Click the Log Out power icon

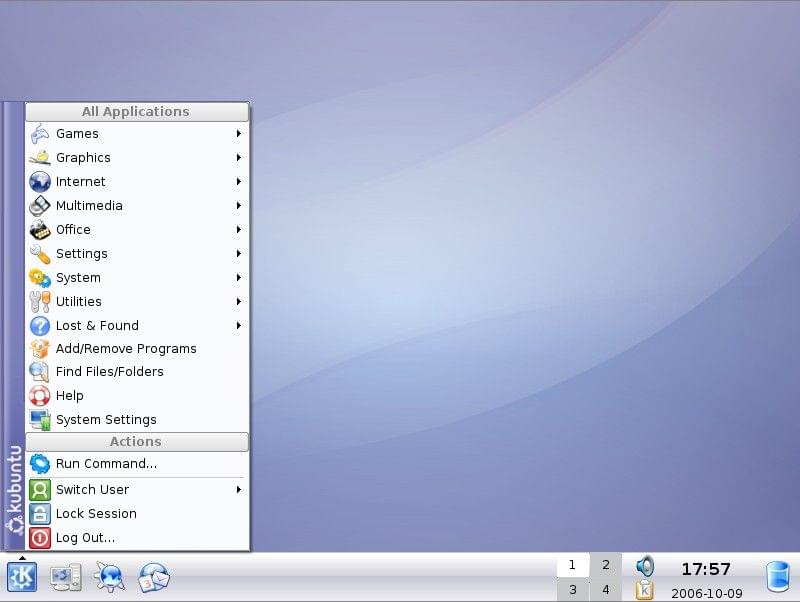40,538
